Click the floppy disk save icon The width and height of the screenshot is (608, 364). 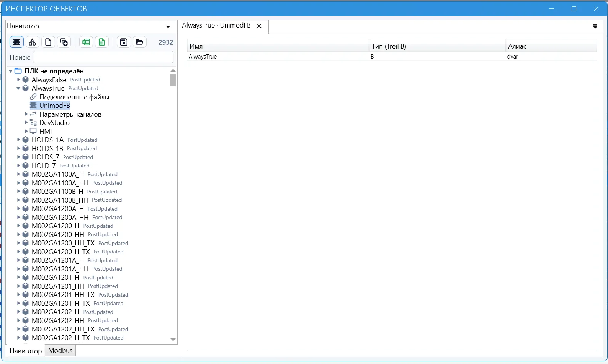pos(124,42)
